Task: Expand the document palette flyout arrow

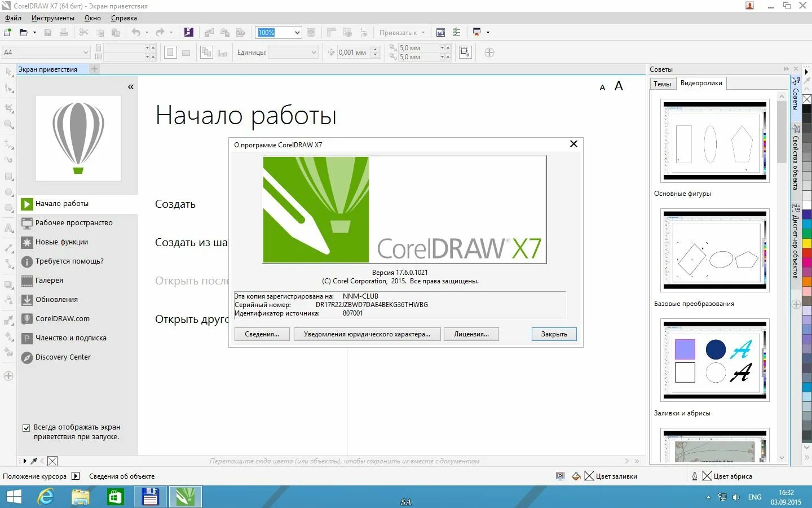Action: pos(24,461)
